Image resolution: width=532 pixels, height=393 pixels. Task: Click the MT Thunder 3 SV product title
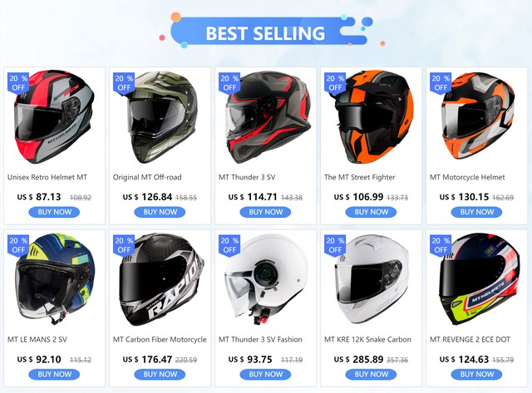[x=247, y=177]
